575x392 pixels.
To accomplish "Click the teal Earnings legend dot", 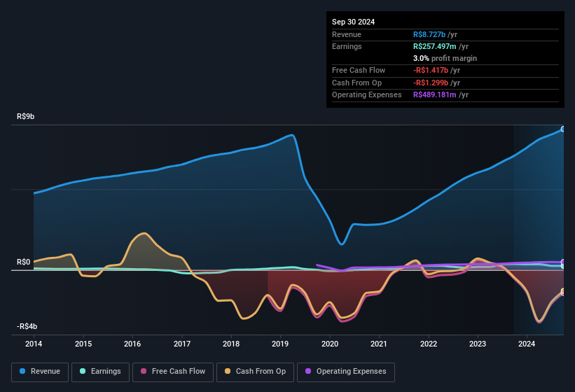I will (83, 372).
